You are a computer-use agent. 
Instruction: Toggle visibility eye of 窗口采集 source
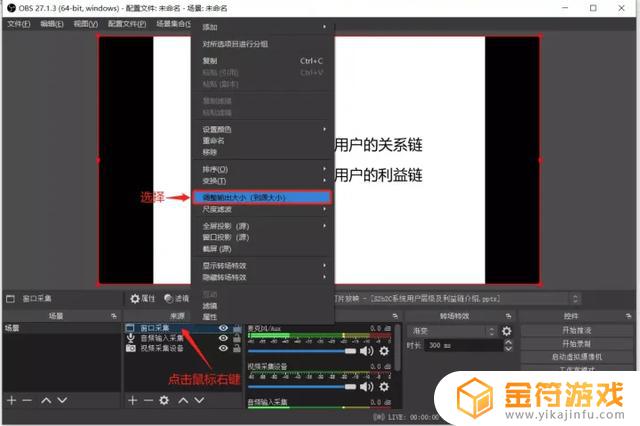[223, 328]
